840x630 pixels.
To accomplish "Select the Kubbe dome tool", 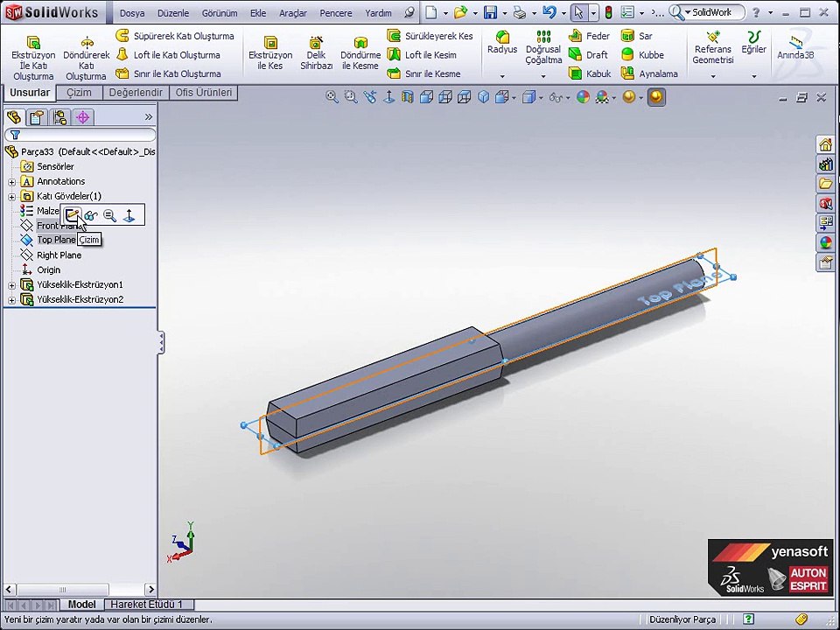I will pos(642,54).
